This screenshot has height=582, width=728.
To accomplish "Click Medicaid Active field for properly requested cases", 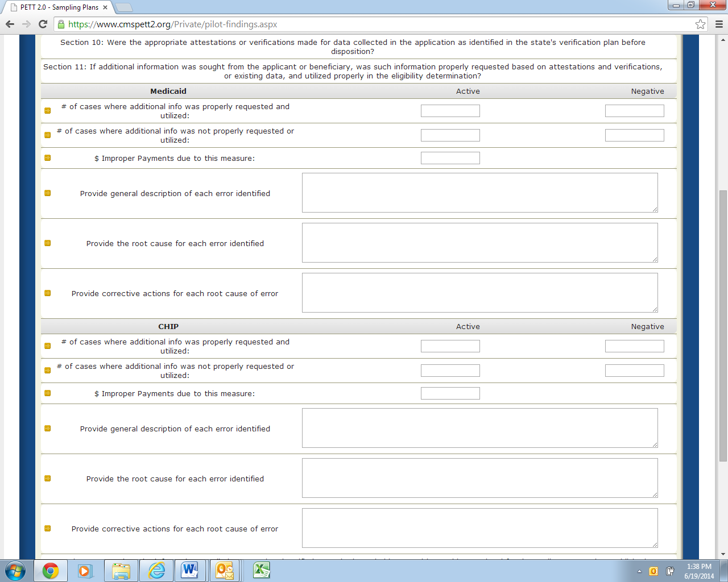I will coord(450,111).
